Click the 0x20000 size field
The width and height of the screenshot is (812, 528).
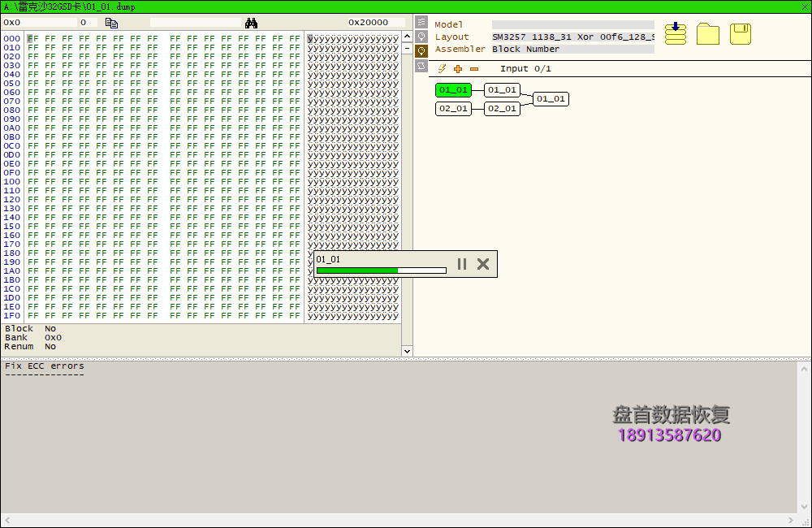(376, 22)
